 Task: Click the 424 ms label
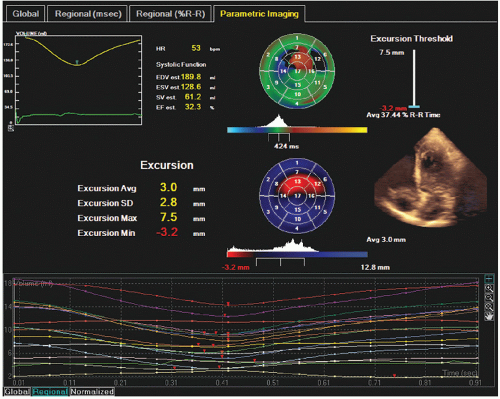[x=286, y=146]
